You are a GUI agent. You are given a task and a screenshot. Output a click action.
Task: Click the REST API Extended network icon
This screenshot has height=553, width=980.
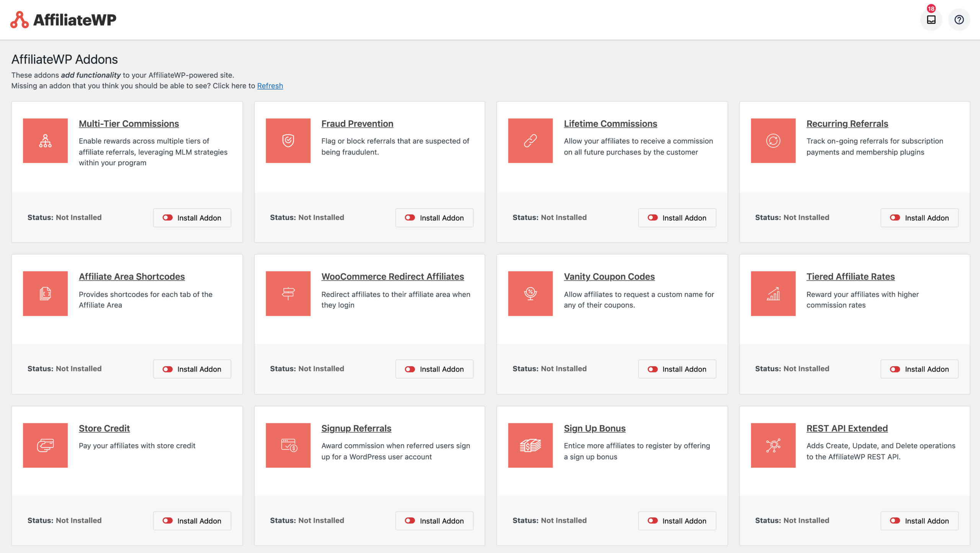(773, 445)
